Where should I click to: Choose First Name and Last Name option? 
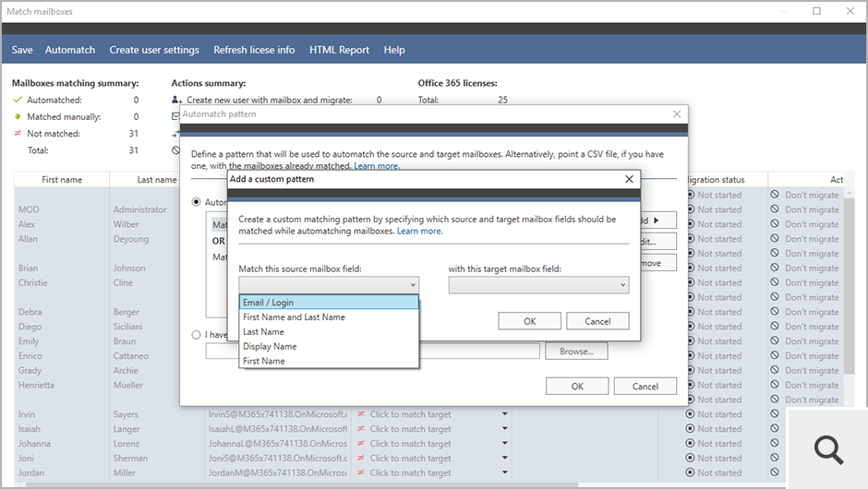pos(329,317)
